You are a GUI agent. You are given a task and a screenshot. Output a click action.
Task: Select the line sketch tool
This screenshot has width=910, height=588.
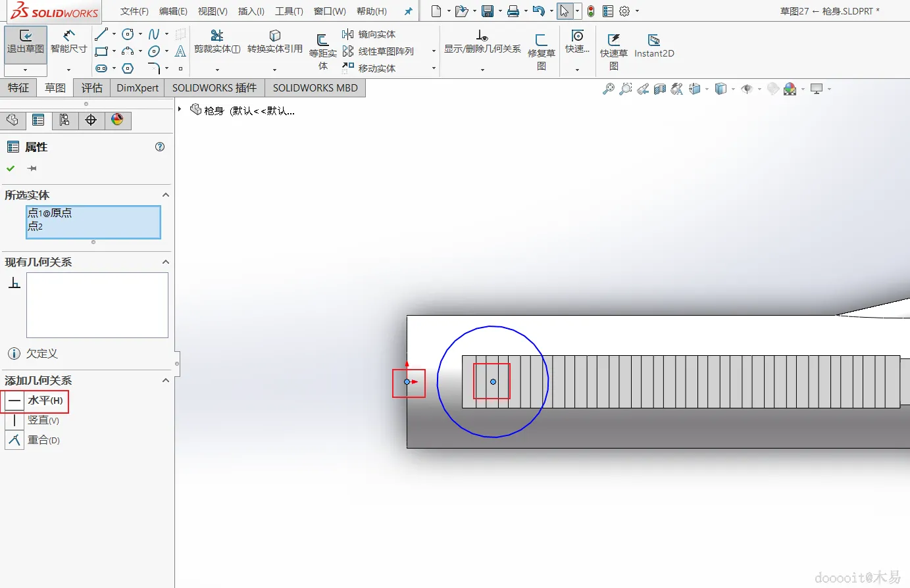[101, 34]
